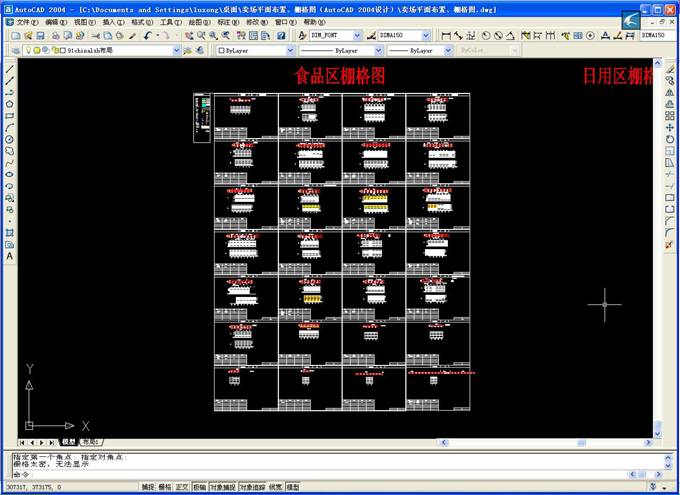Toggle 对象捕捉 object snap button
680x495 pixels.
pyautogui.click(x=222, y=487)
